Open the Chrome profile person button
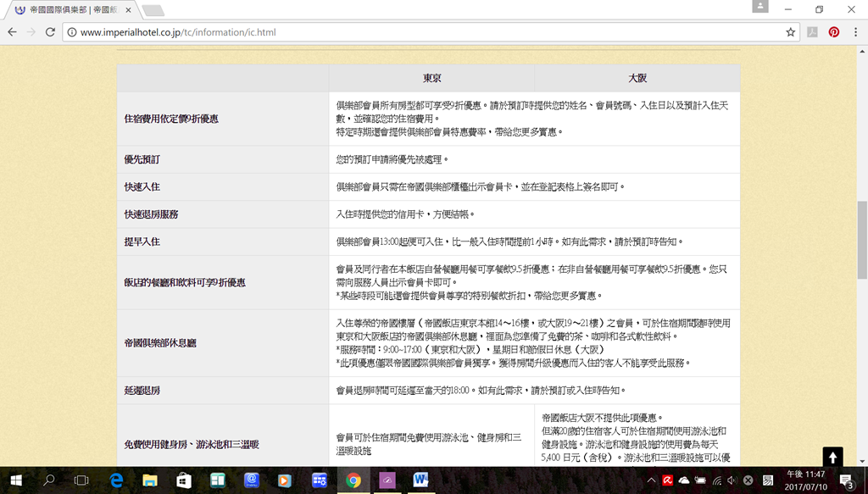This screenshot has height=494, width=868. click(760, 6)
